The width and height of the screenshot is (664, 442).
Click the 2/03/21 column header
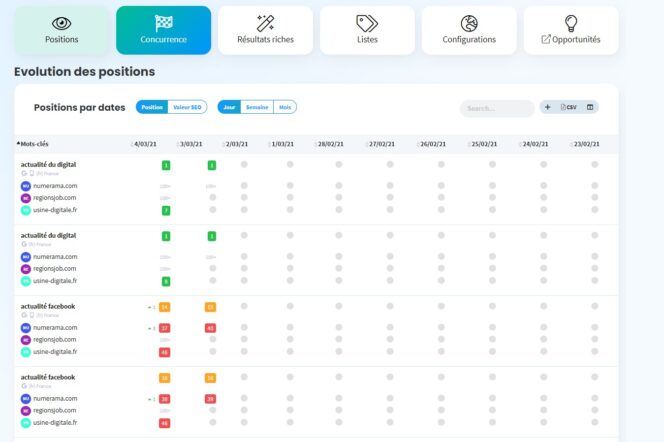[236, 144]
